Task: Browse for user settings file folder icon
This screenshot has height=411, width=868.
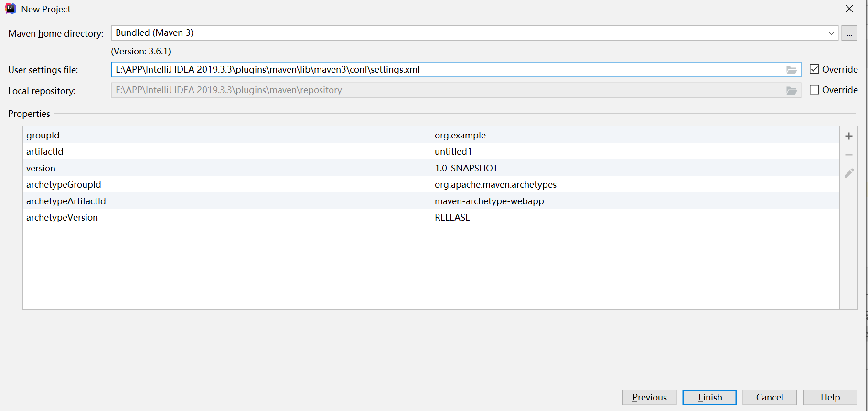Action: 791,70
